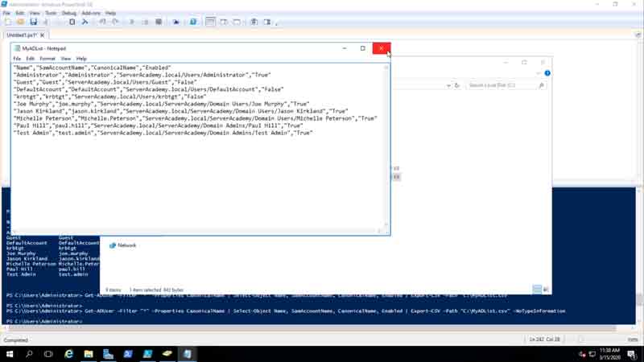The height and width of the screenshot is (362, 644).
Task: Switch Explorer to large icons view
Action: pyautogui.click(x=547, y=290)
